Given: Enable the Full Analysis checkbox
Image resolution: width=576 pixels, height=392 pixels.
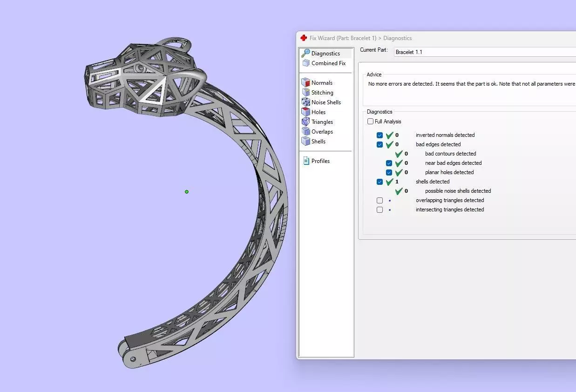Looking at the screenshot, I should tap(370, 122).
